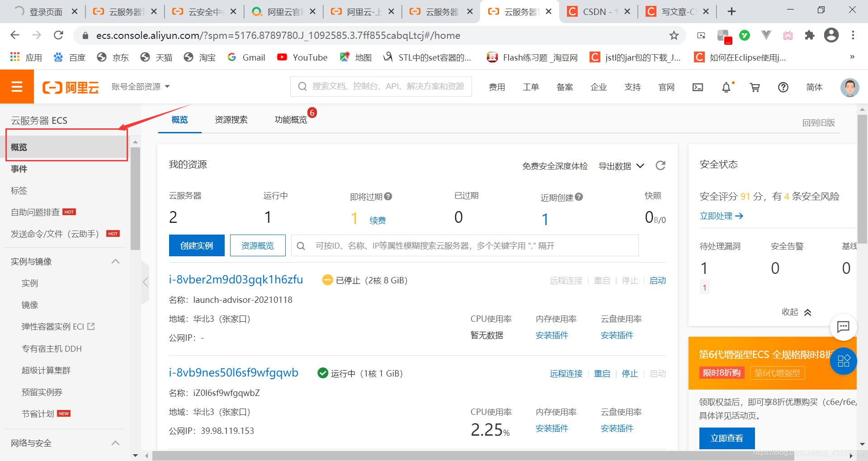868x461 pixels.
Task: Open the 导出数据 dropdown
Action: tap(622, 166)
